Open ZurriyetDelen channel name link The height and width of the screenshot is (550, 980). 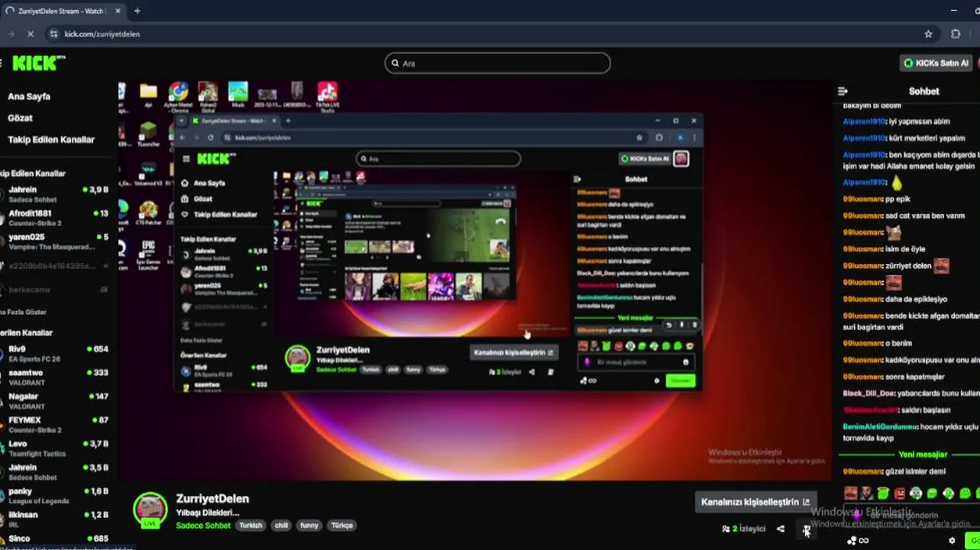click(212, 499)
